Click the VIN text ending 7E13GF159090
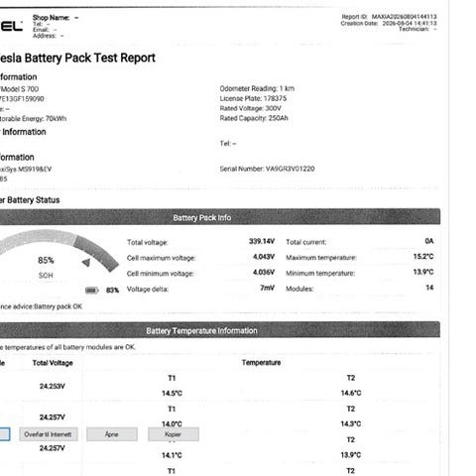Viewport: 476px width, 476px height. tap(22, 99)
